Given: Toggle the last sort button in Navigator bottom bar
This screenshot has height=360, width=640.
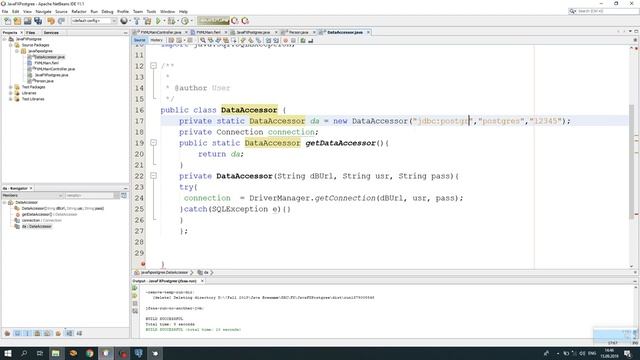Looking at the screenshot, I should click(80, 333).
